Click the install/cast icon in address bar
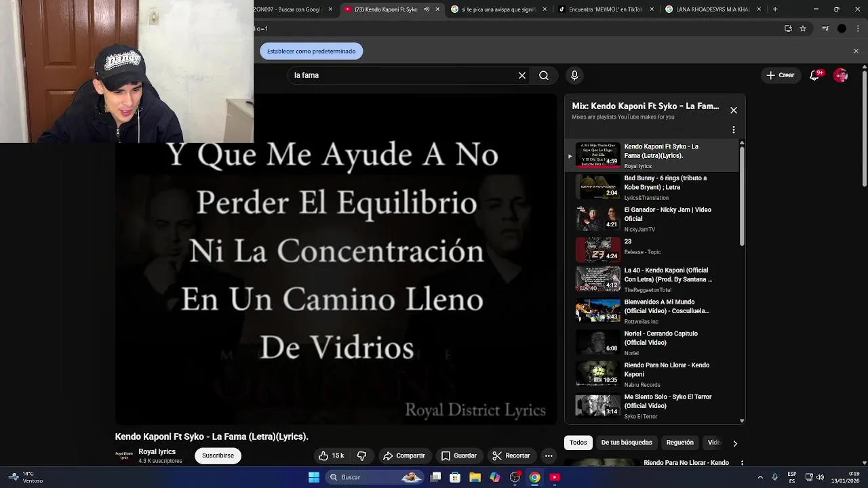This screenshot has width=868, height=488. (x=788, y=28)
